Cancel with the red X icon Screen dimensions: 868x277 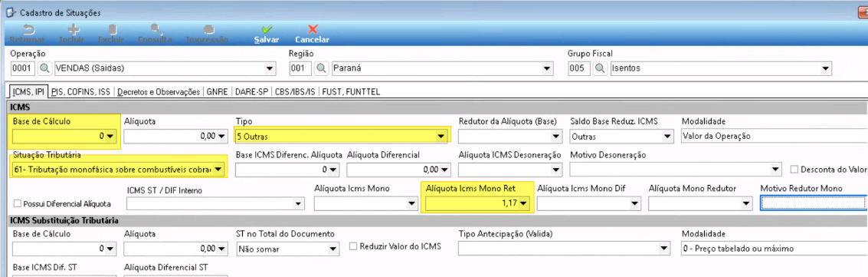tap(313, 29)
